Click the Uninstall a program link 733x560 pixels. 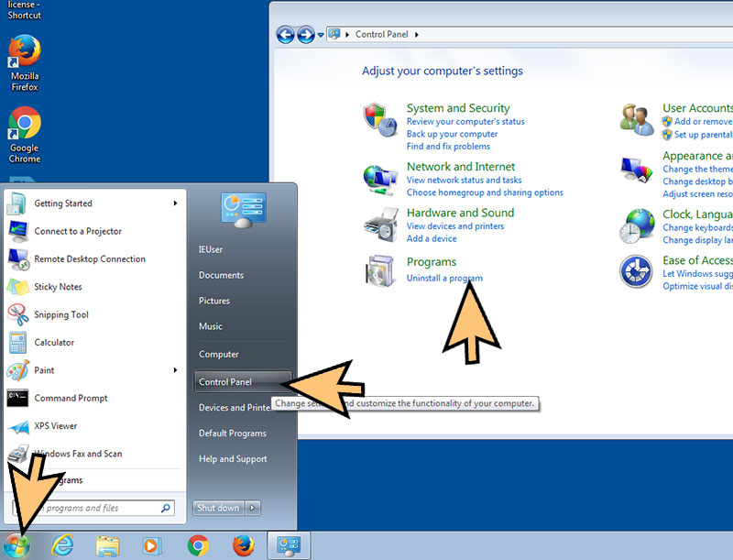444,278
